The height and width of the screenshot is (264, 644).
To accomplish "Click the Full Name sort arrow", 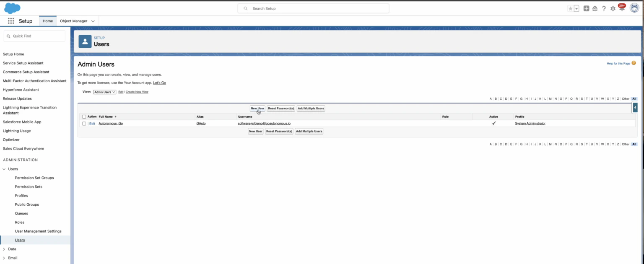I will point(116,116).
